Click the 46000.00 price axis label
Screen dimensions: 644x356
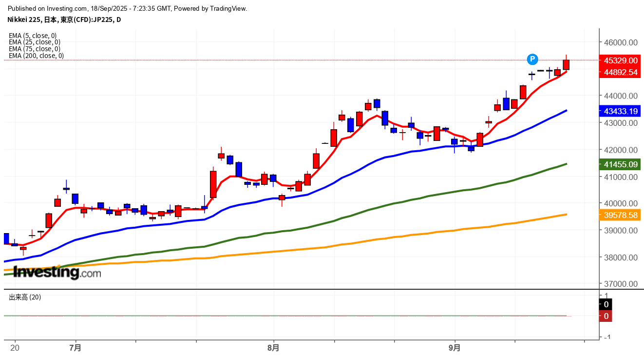(621, 42)
